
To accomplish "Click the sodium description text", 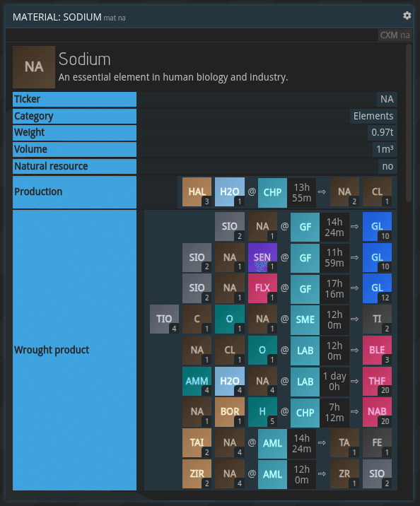I will click(173, 78).
